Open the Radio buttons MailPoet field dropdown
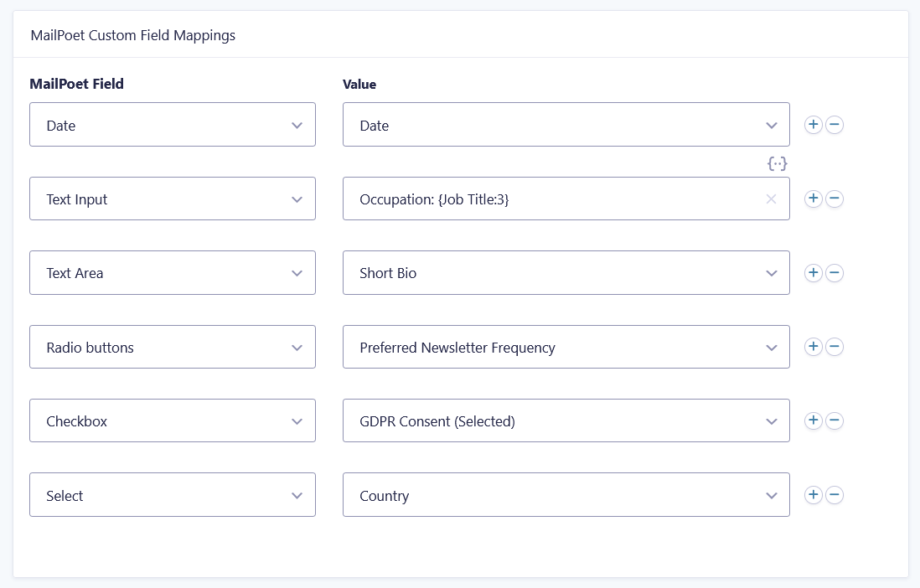This screenshot has height=588, width=920. (173, 347)
